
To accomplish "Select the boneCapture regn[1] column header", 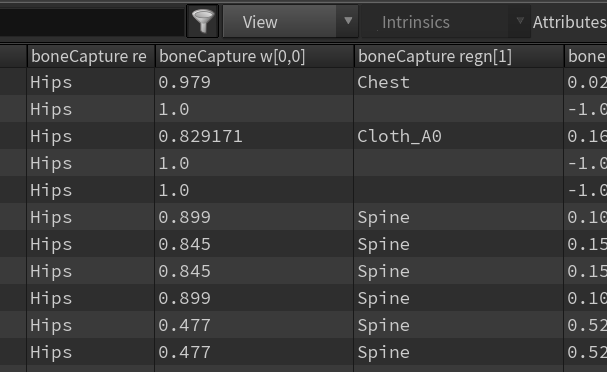I will click(x=459, y=57).
